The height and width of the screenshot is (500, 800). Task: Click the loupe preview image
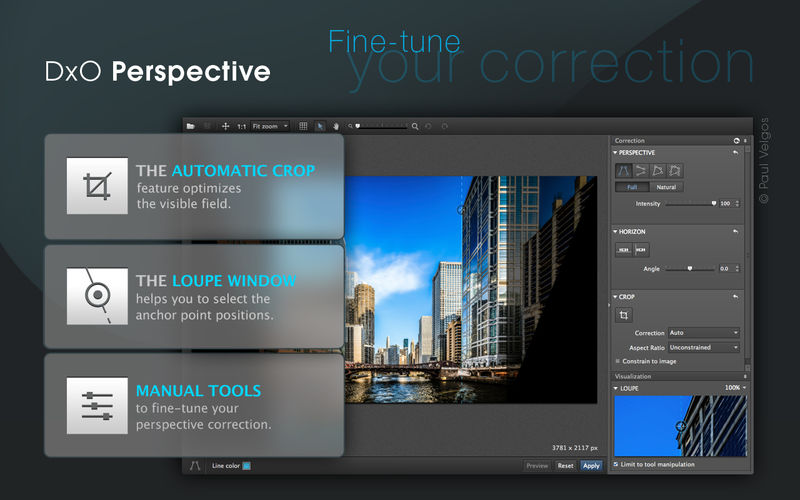680,426
